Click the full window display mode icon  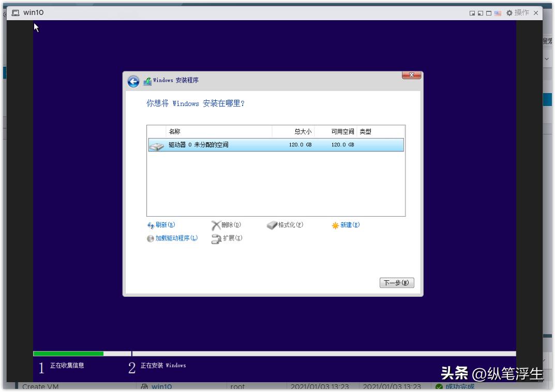click(489, 13)
